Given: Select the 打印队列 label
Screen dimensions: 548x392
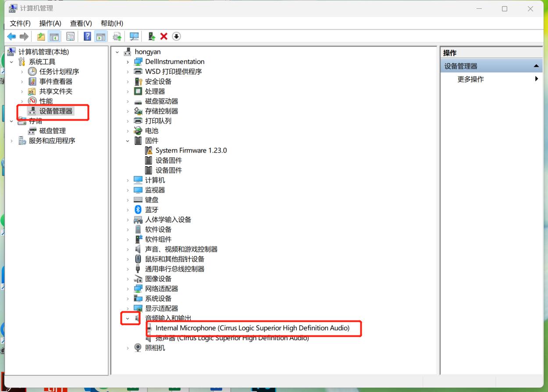Looking at the screenshot, I should point(158,121).
